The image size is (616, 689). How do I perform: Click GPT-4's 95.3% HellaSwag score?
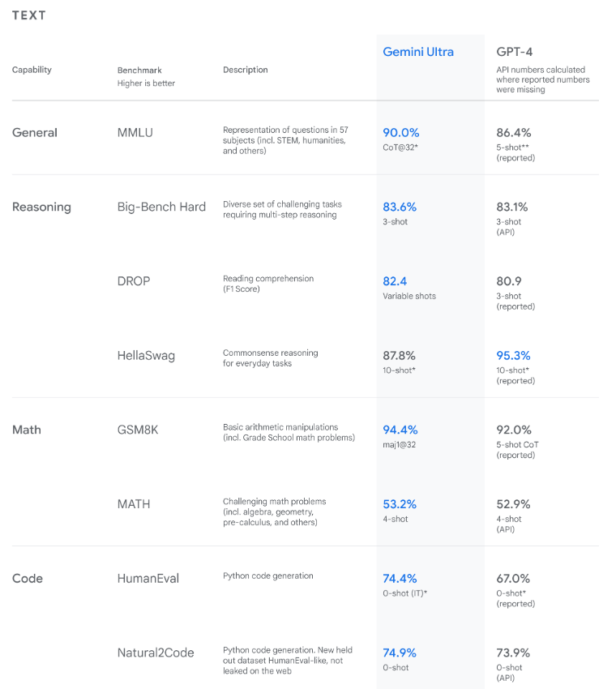[x=515, y=355]
